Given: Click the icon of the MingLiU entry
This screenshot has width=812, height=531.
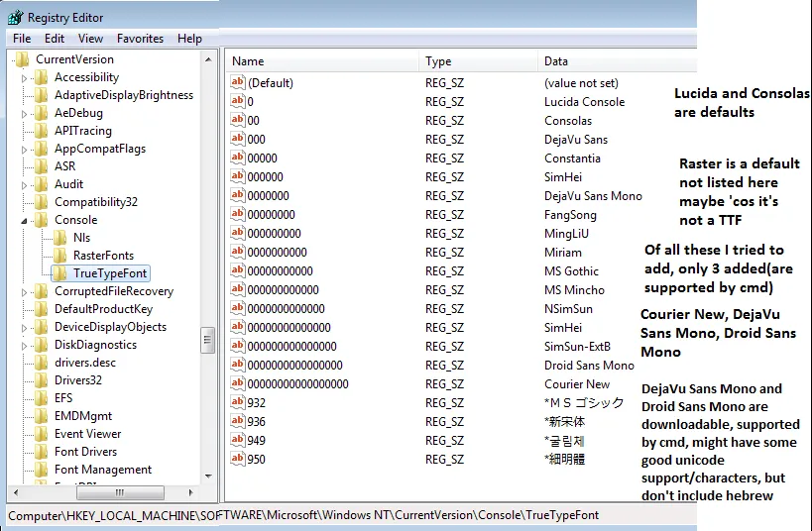Looking at the screenshot, I should point(238,233).
